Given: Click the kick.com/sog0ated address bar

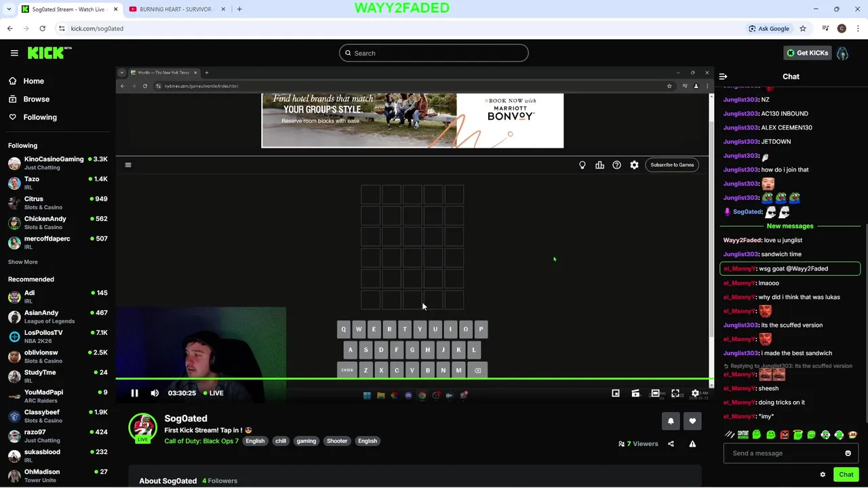Looking at the screenshot, I should coord(400,28).
